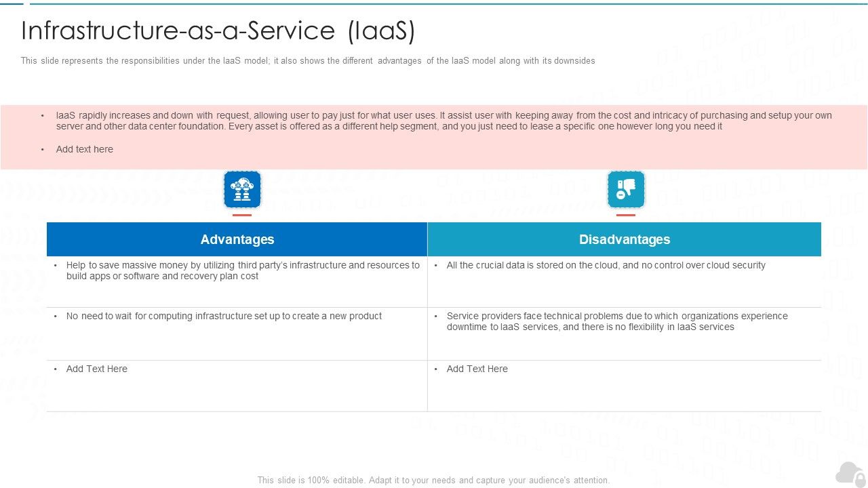The height and width of the screenshot is (488, 868).
Task: Select the Advantages column header
Action: (x=237, y=239)
